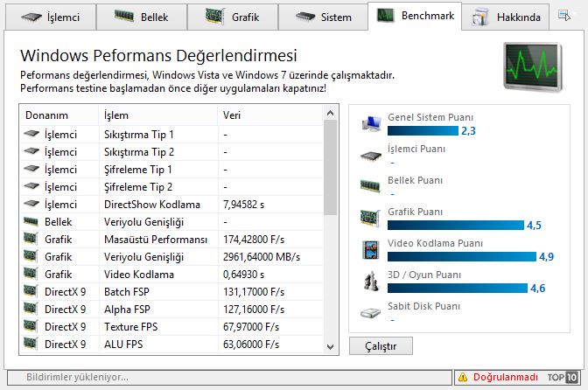The width and height of the screenshot is (588, 390).
Task: Click chip icon beside İşlemci Puanı
Action: tap(371, 156)
